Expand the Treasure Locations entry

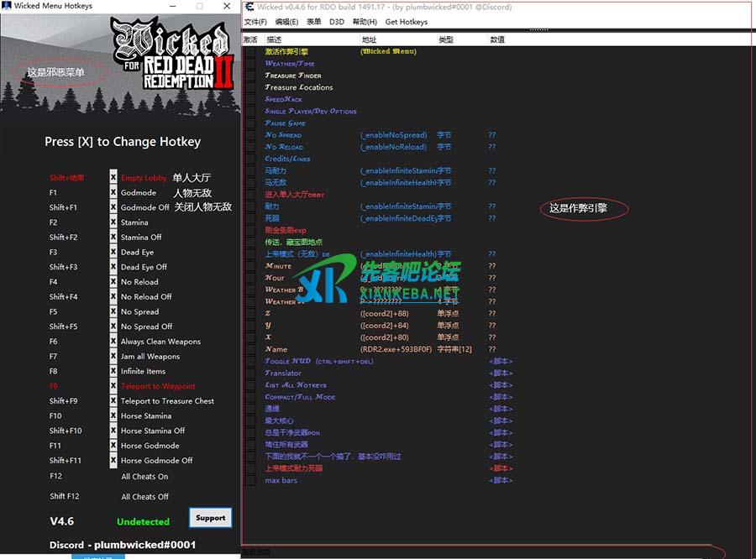(299, 87)
